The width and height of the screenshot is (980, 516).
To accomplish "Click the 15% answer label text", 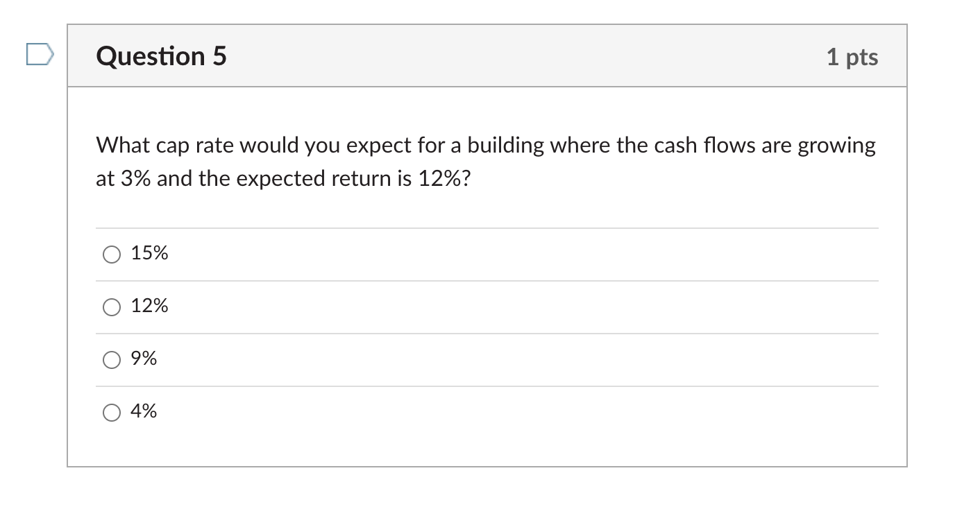I will 149,254.
